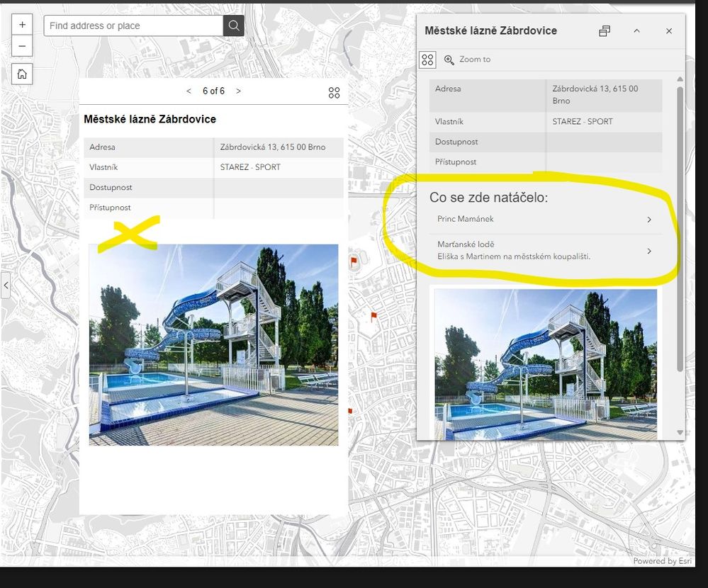Click the popup scrollbar down arrow

click(x=680, y=432)
